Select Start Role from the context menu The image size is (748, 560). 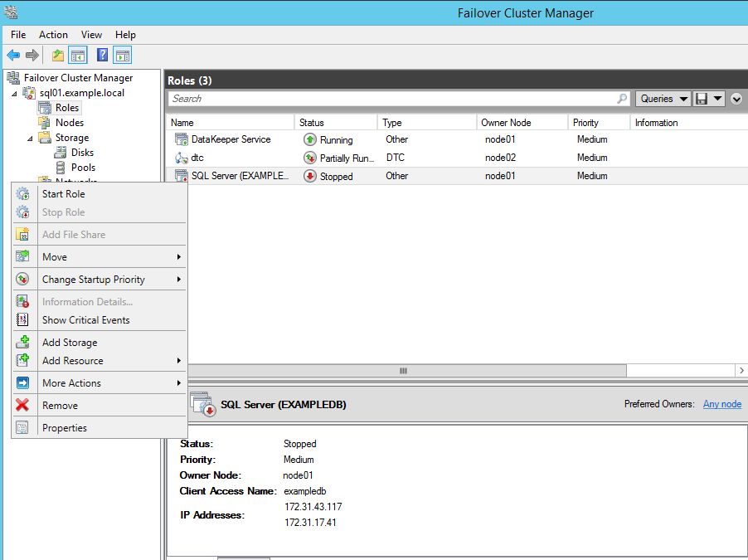click(62, 193)
